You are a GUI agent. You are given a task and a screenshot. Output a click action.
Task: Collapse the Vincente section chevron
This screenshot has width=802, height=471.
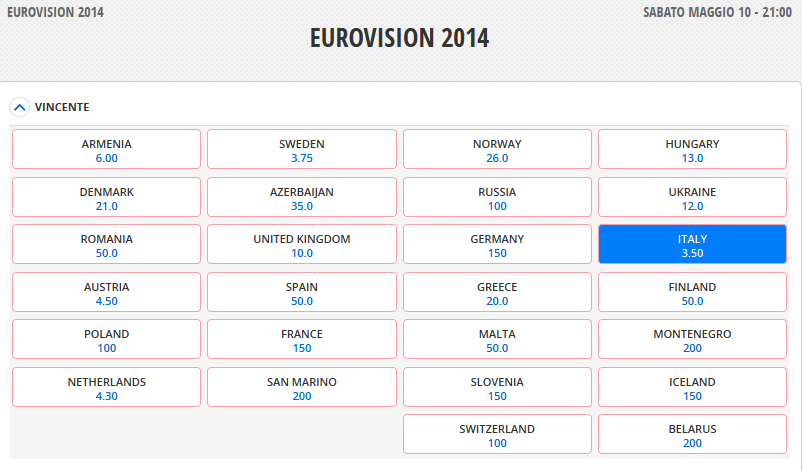tap(19, 106)
